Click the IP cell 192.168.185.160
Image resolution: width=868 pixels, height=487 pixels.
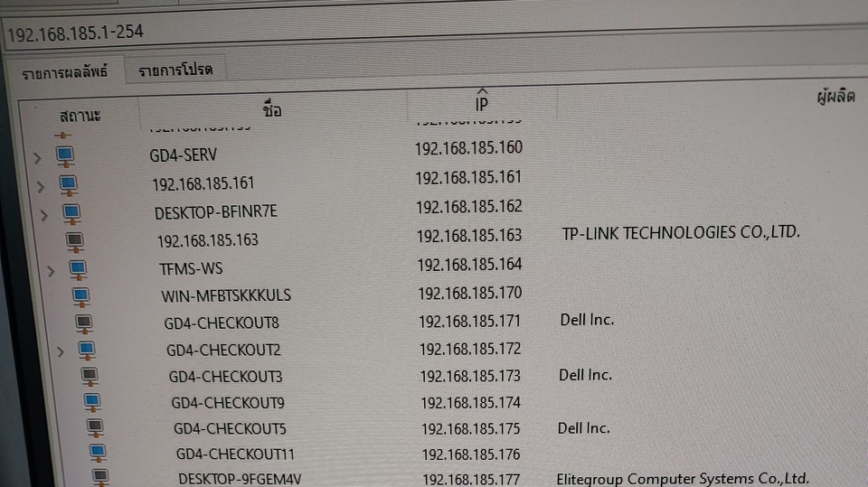click(x=469, y=148)
